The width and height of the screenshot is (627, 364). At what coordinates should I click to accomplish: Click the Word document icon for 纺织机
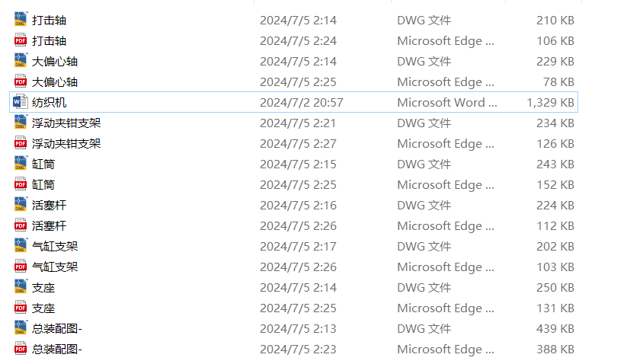point(21,101)
